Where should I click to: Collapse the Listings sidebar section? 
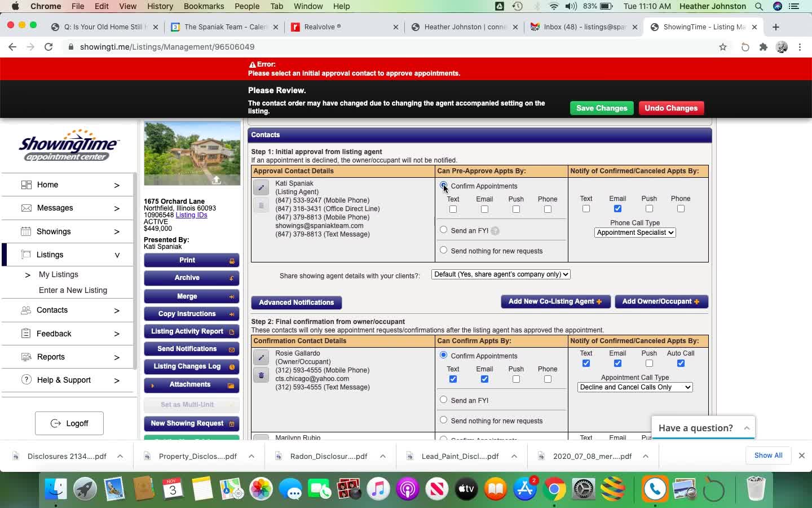[117, 255]
